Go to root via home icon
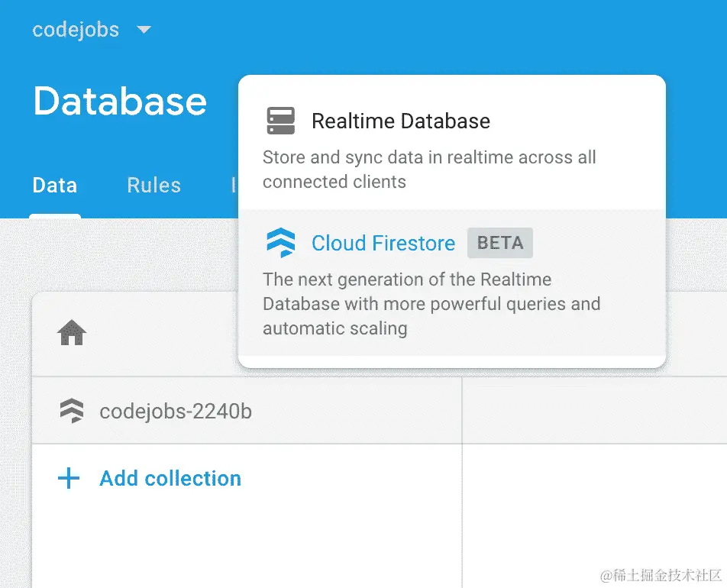This screenshot has width=727, height=588. (72, 332)
